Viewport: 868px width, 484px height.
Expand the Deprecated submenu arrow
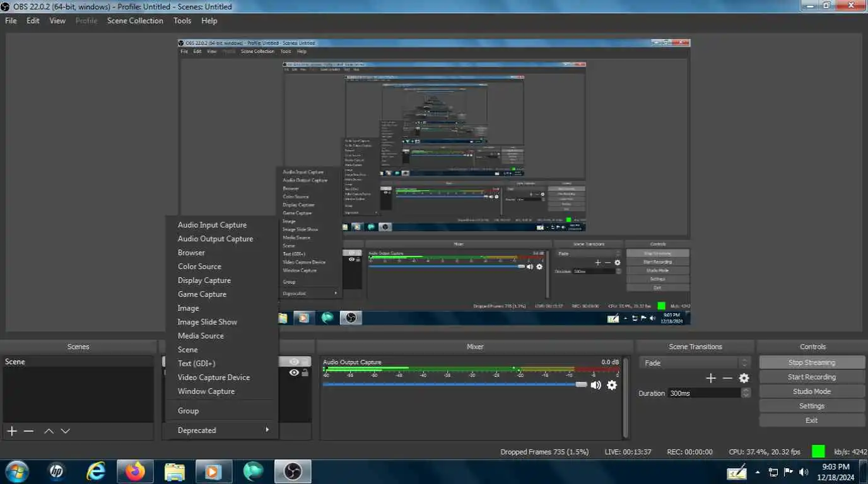[x=267, y=430]
